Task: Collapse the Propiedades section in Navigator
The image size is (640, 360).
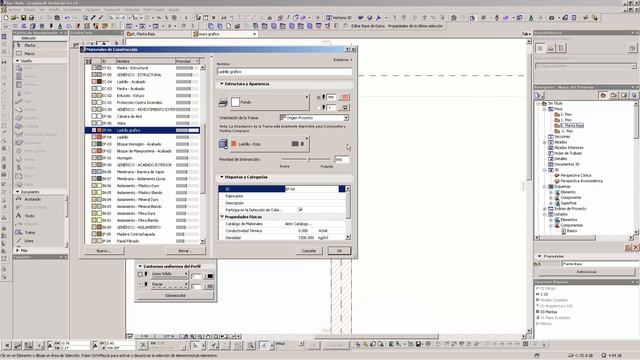Action: (540, 256)
